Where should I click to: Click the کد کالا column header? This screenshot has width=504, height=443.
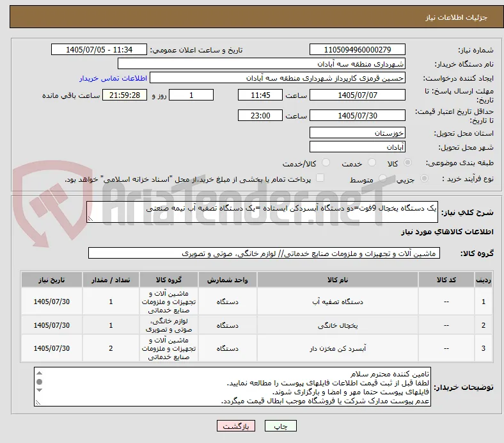[446, 280]
